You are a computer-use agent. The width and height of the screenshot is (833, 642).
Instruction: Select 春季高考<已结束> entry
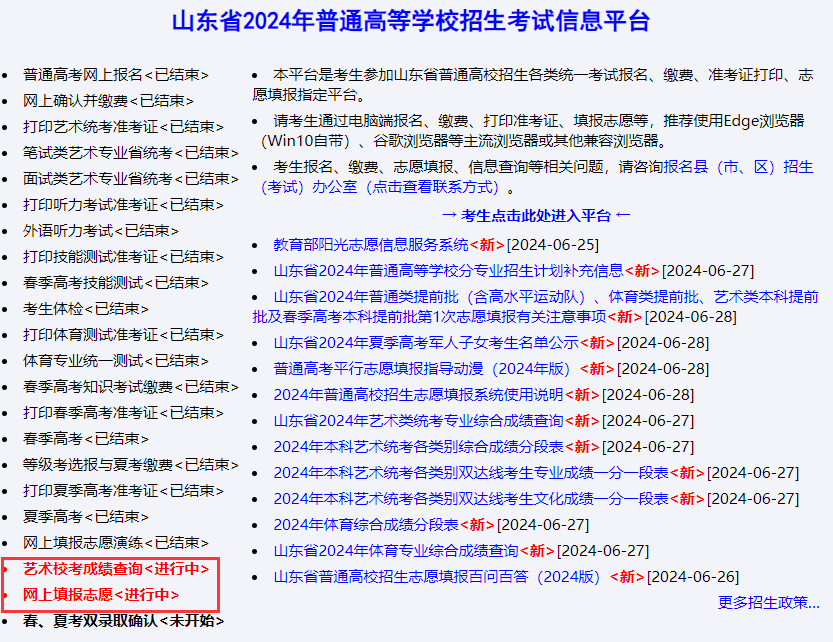tap(86, 440)
